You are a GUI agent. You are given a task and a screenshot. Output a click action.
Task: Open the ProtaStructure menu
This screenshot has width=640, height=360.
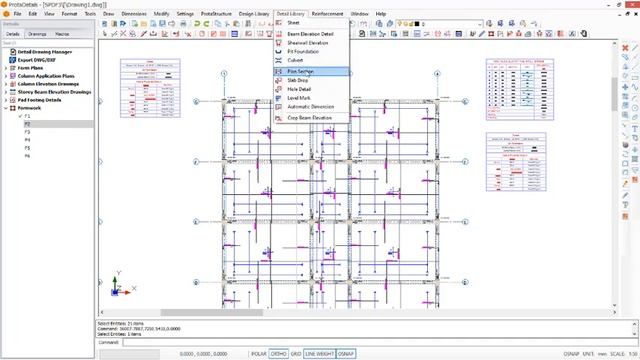click(216, 14)
